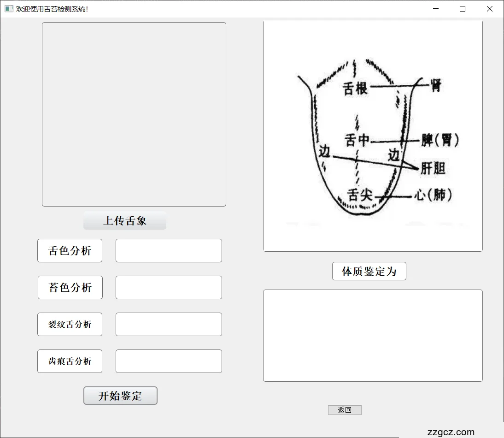
Task: Click the 裂纹舌分析 result input box
Action: pyautogui.click(x=169, y=325)
